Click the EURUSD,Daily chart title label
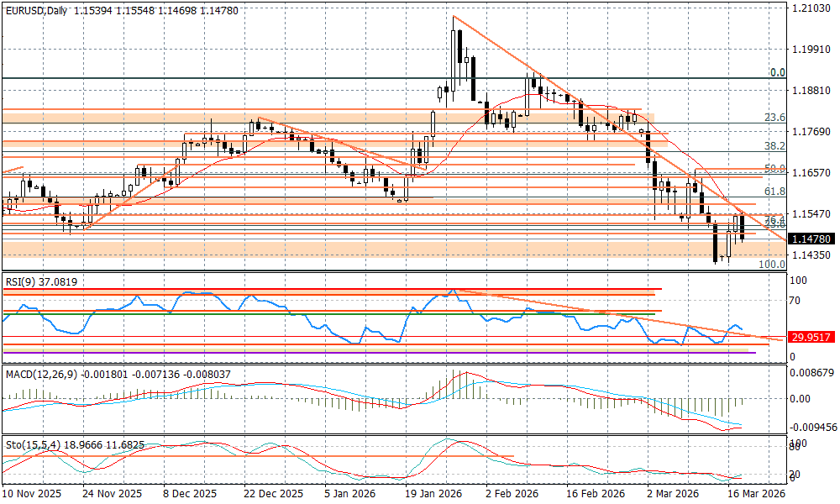 (x=35, y=8)
